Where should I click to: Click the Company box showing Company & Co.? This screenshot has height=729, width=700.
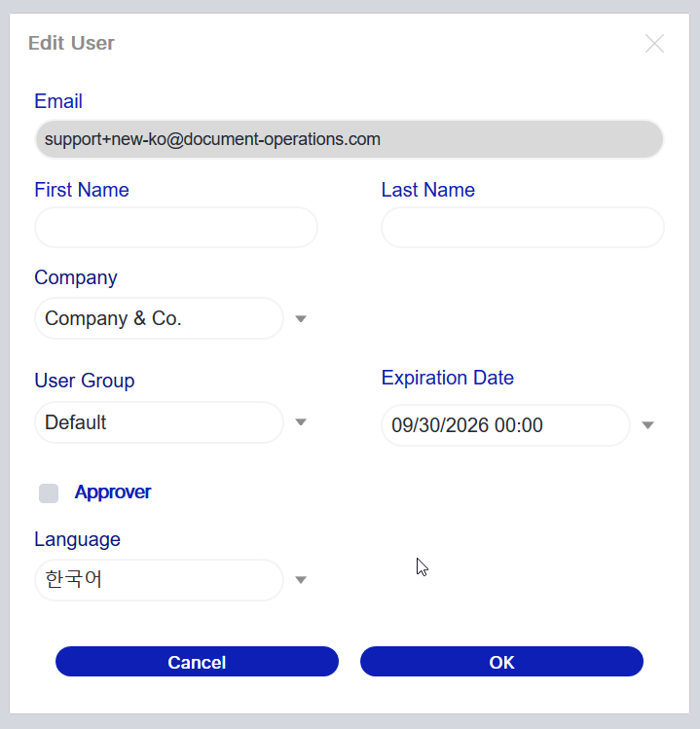[159, 318]
